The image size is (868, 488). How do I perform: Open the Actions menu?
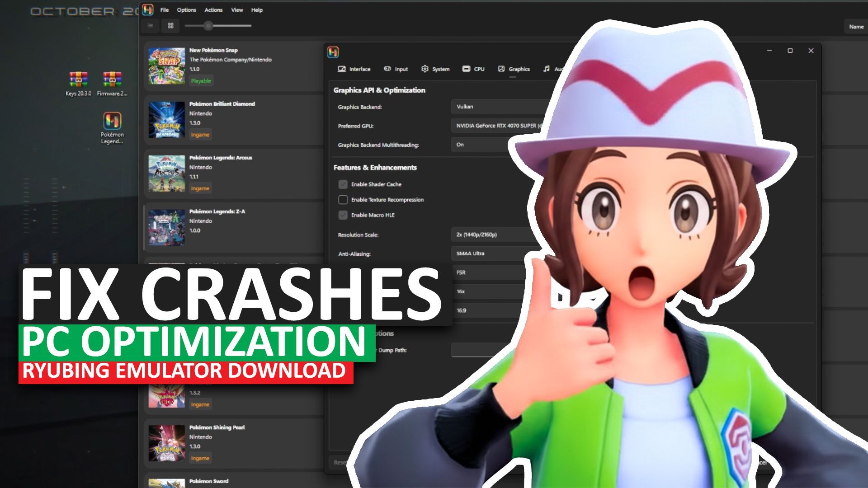[x=213, y=10]
